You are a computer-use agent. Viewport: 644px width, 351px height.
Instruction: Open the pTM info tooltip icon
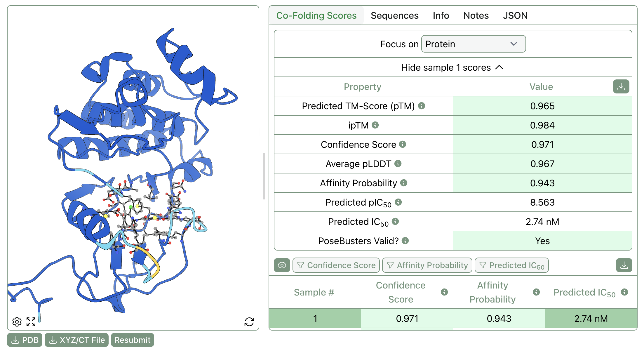tap(421, 106)
